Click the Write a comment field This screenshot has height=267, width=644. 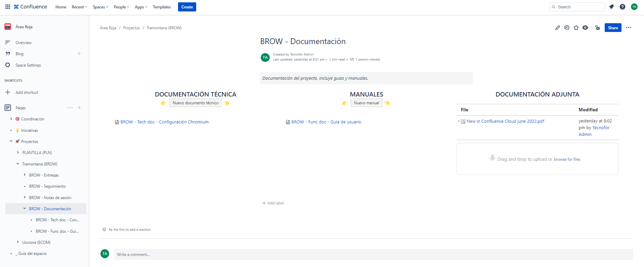tap(373, 255)
